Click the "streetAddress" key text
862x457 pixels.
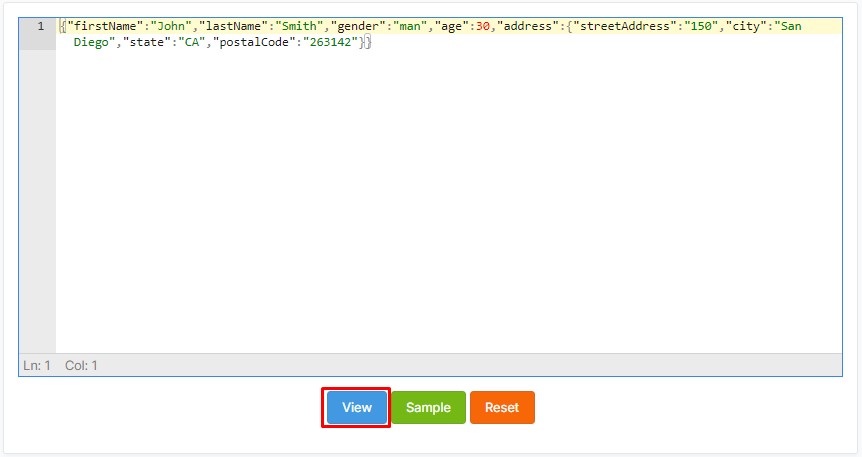[625, 26]
